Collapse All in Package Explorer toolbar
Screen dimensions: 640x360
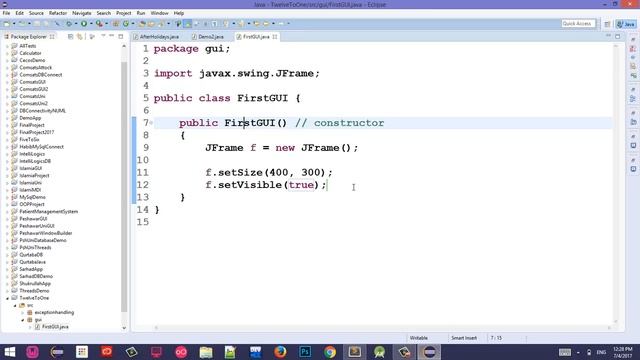[x=70, y=37]
